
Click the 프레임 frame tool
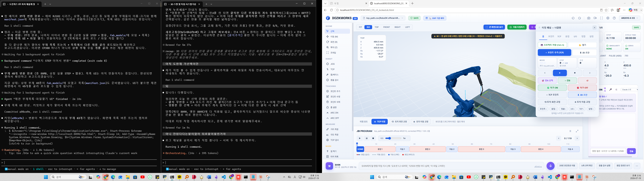[x=337, y=53]
